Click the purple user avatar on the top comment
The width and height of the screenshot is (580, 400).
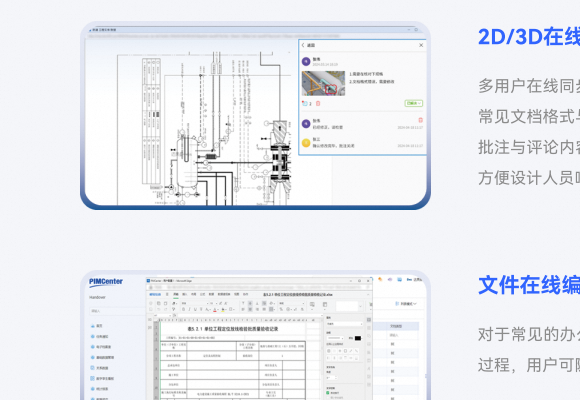pyautogui.click(x=306, y=61)
